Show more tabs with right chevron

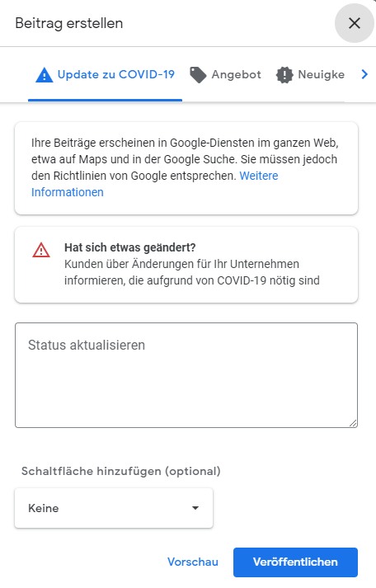pyautogui.click(x=364, y=74)
